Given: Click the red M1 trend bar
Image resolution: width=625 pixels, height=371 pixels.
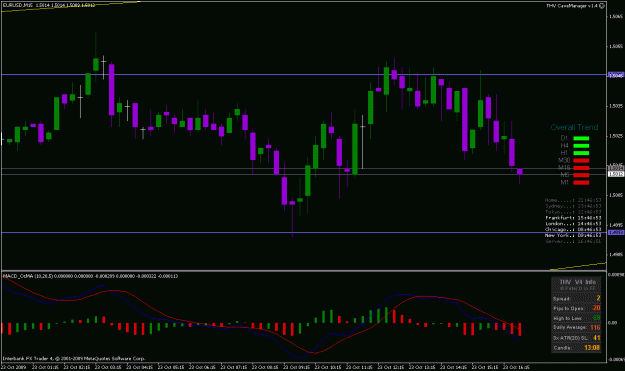Looking at the screenshot, I should coord(581,183).
